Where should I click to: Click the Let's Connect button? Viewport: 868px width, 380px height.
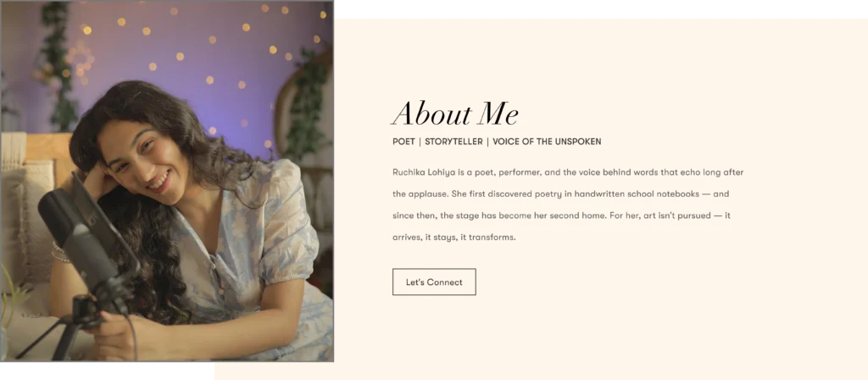pyautogui.click(x=434, y=282)
